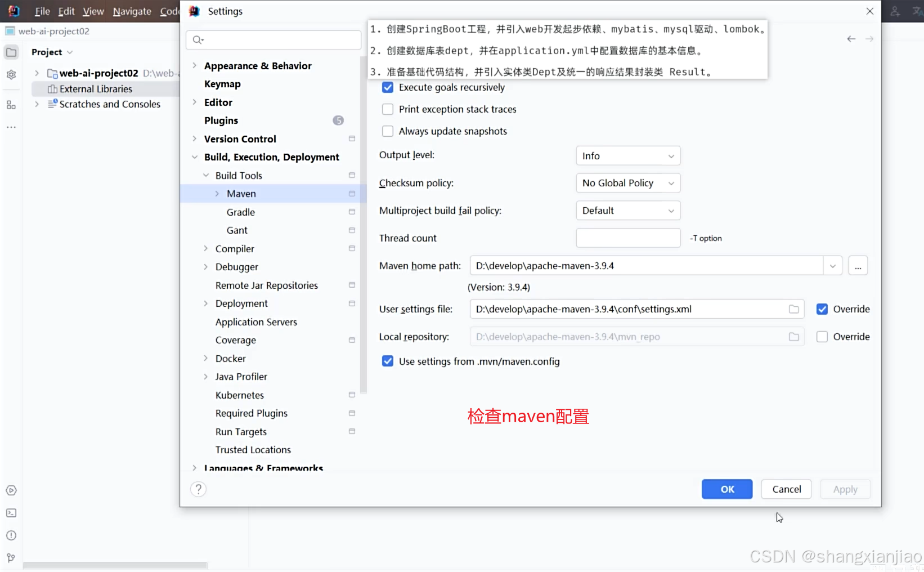Image resolution: width=924 pixels, height=572 pixels.
Task: Open the Maven home path dropdown arrow
Action: pyautogui.click(x=833, y=266)
